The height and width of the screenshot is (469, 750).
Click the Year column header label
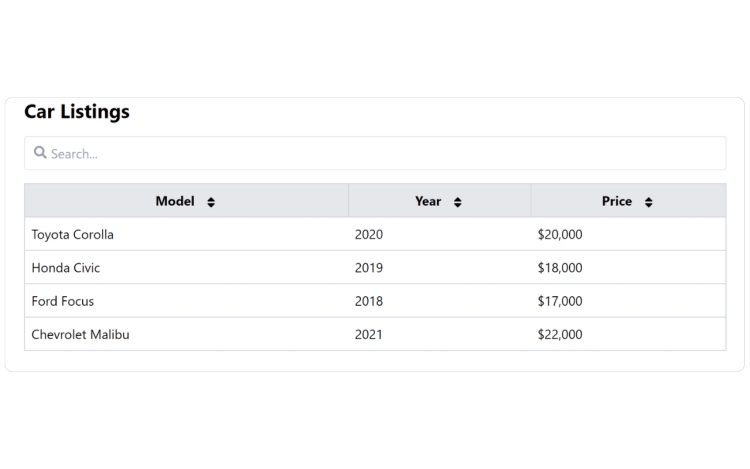[428, 201]
